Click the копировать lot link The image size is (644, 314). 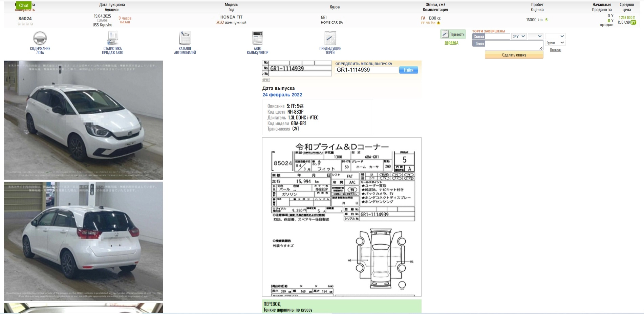pyautogui.click(x=25, y=10)
